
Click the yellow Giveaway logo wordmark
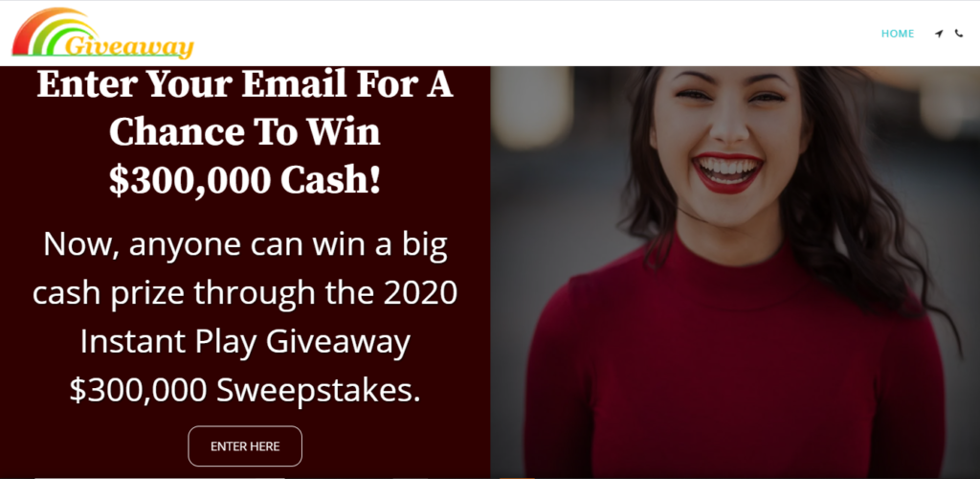point(129,47)
